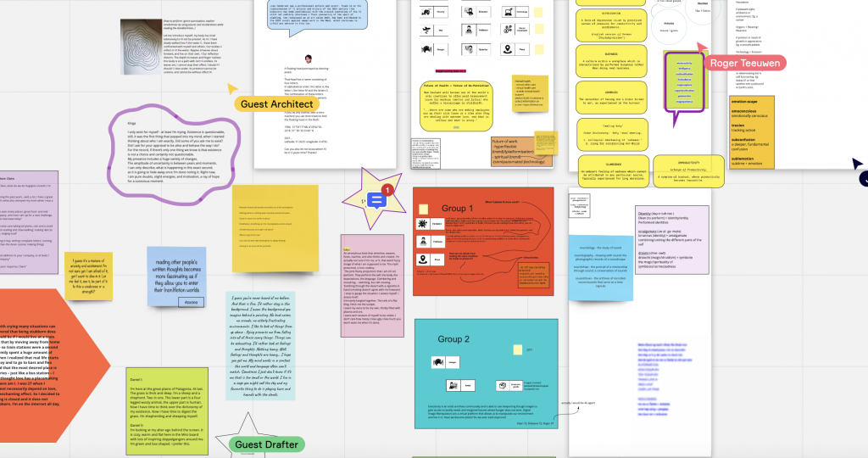
Task: Select the Group 2 frame title
Action: tap(454, 339)
